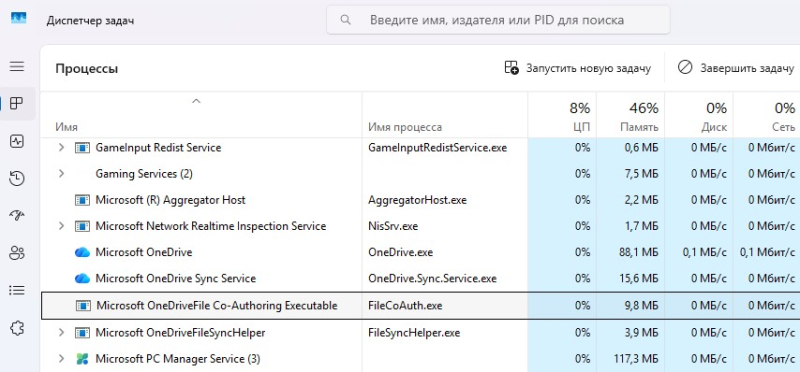Viewport: 800px width, 372px height.
Task: Select Microsoft OneDriveFile Co-Authoring Executable row text
Action: pos(217,306)
